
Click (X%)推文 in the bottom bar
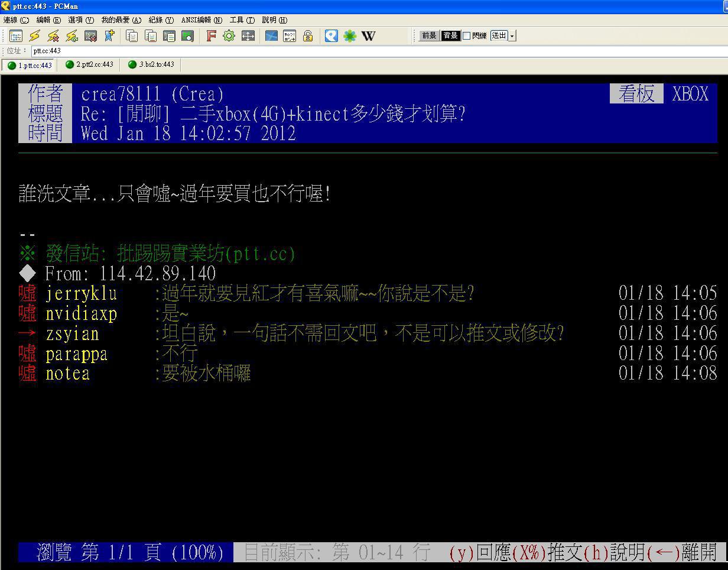tap(547, 552)
